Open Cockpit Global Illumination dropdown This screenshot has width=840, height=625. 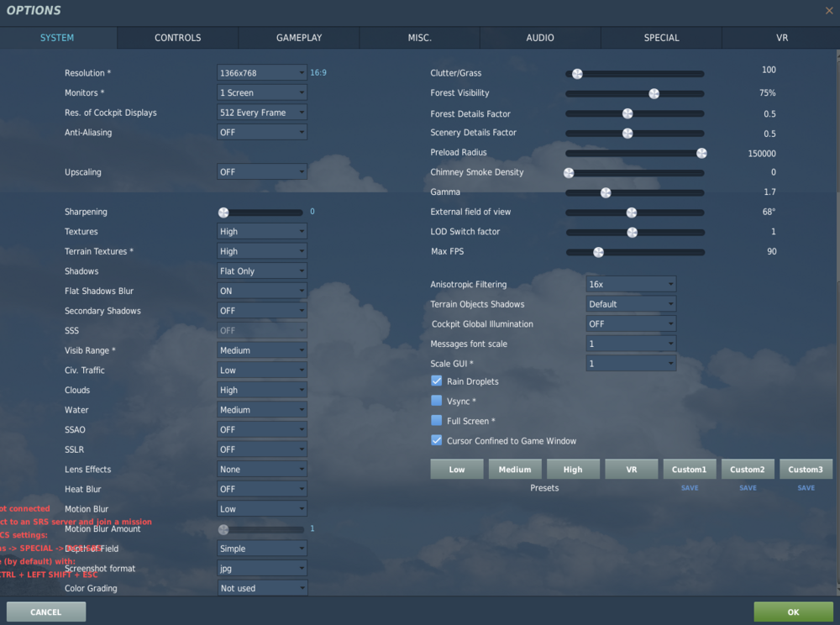click(631, 324)
